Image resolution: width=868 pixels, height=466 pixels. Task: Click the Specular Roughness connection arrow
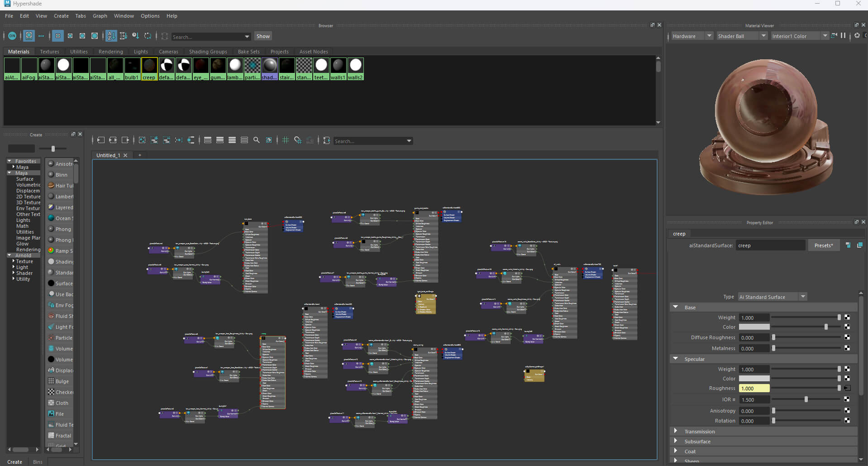tap(848, 388)
